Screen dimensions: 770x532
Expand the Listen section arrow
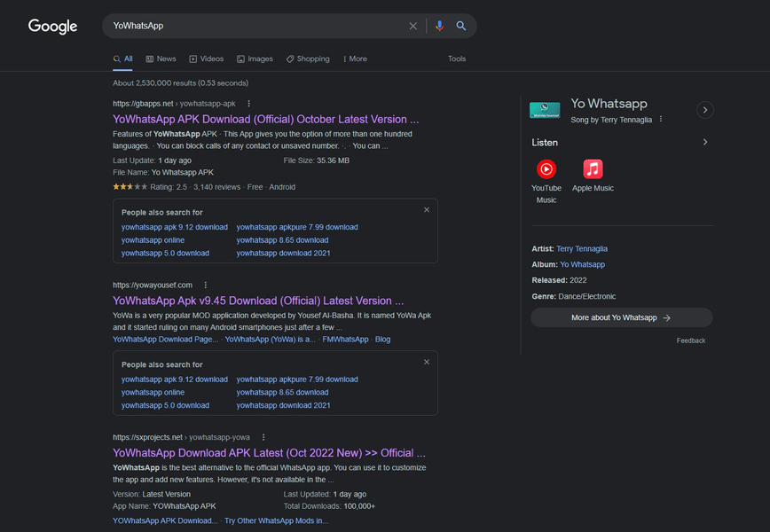[x=705, y=143]
